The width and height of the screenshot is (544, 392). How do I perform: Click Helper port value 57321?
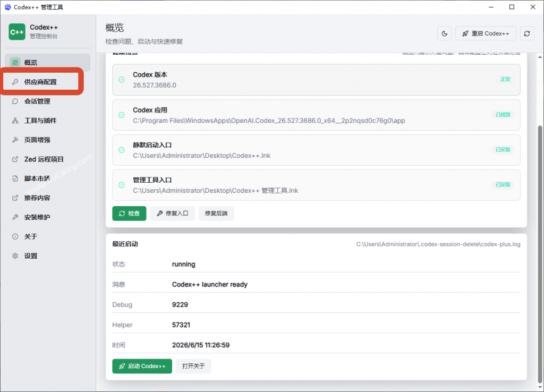pos(181,325)
